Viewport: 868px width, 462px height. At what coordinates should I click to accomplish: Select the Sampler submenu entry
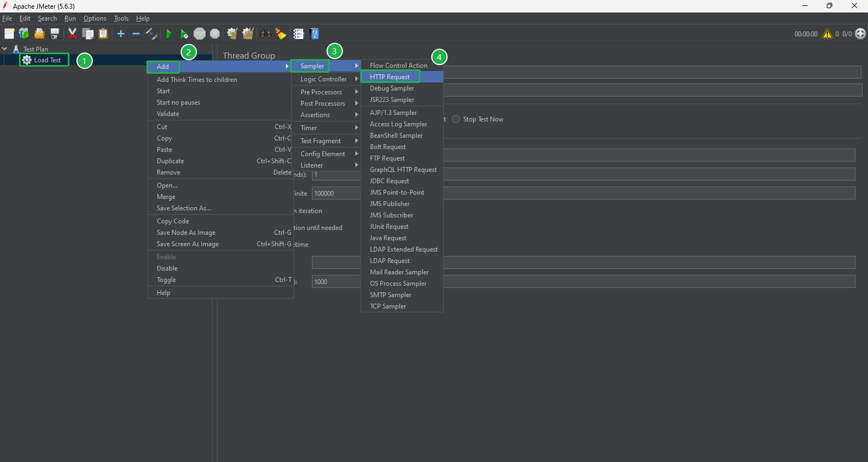(x=327, y=66)
